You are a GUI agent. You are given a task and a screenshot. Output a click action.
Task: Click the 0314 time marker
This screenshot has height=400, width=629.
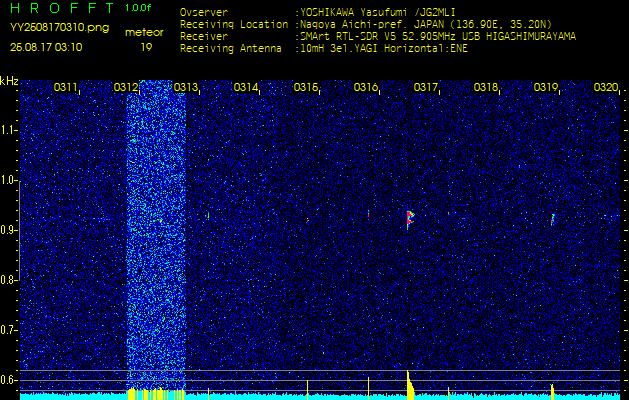click(245, 87)
